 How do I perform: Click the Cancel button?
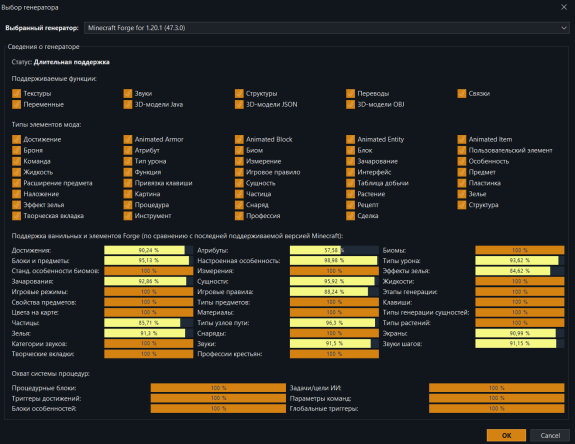click(550, 435)
